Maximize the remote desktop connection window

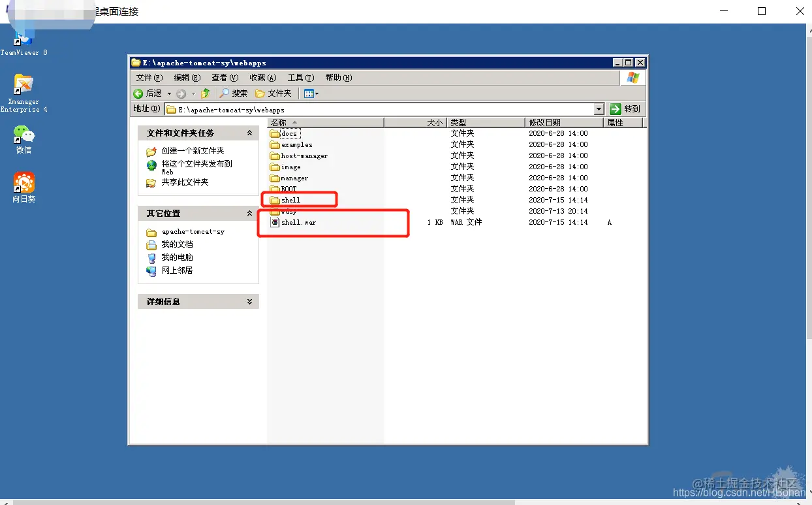pyautogui.click(x=762, y=11)
